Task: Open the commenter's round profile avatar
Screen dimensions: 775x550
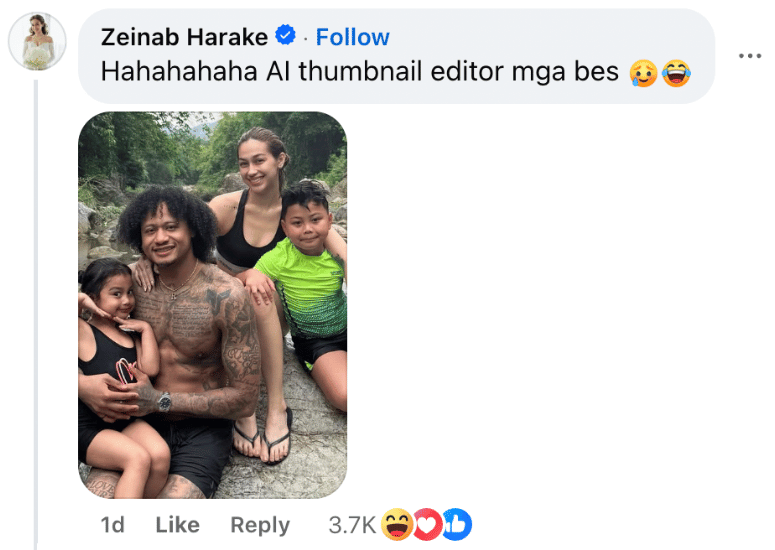Action: 37,42
